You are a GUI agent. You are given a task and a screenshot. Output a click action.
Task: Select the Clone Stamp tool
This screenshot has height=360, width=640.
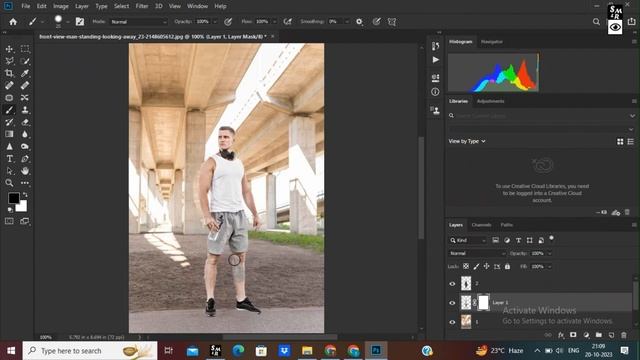point(25,110)
